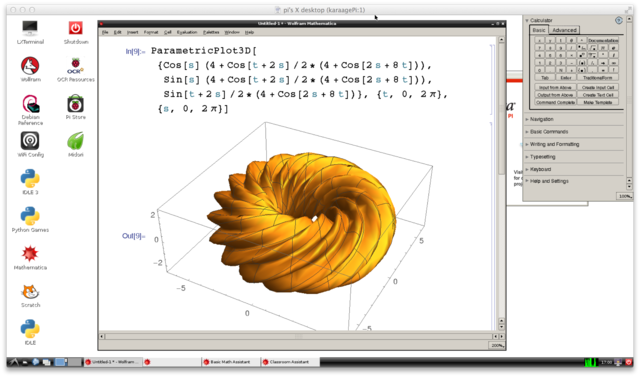Open the File menu in Mathematica
The height and width of the screenshot is (377, 640).
(x=105, y=32)
